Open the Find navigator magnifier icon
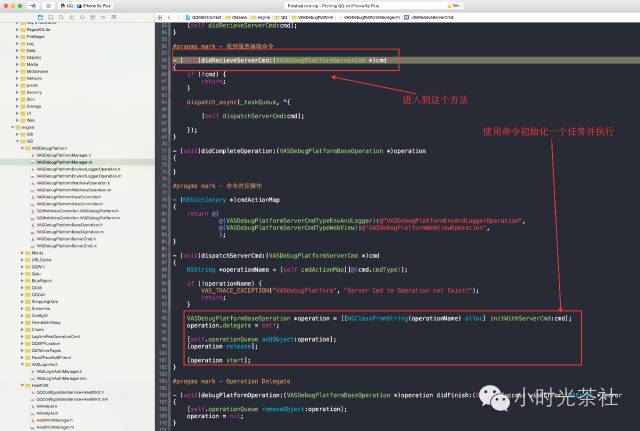Viewport: 640px width, 431px height. 61,17
